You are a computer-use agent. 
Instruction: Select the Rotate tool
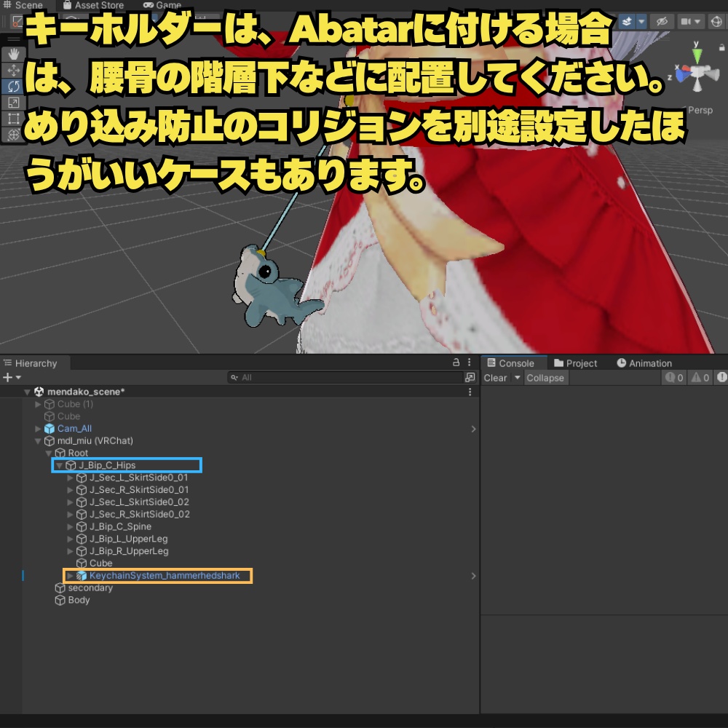13,87
